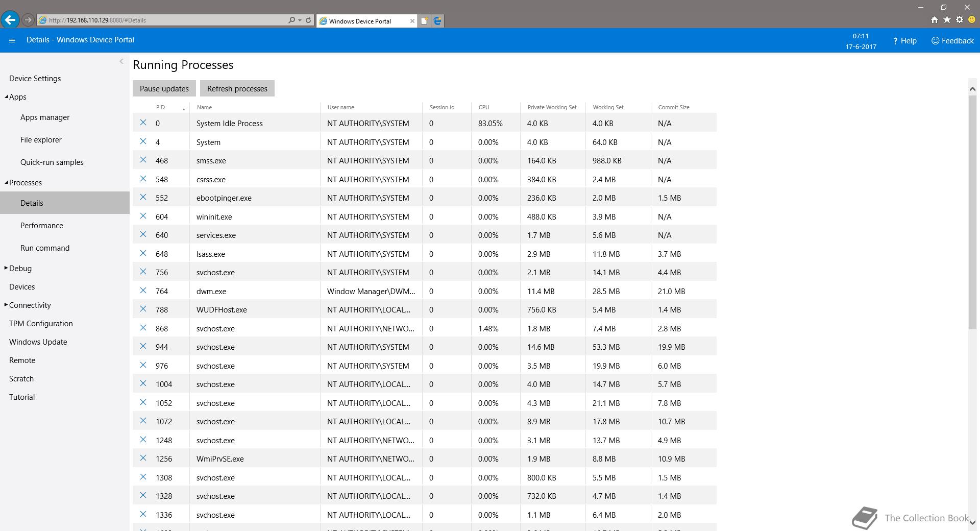The height and width of the screenshot is (531, 980).
Task: Sort processes by Name column
Action: (x=204, y=107)
